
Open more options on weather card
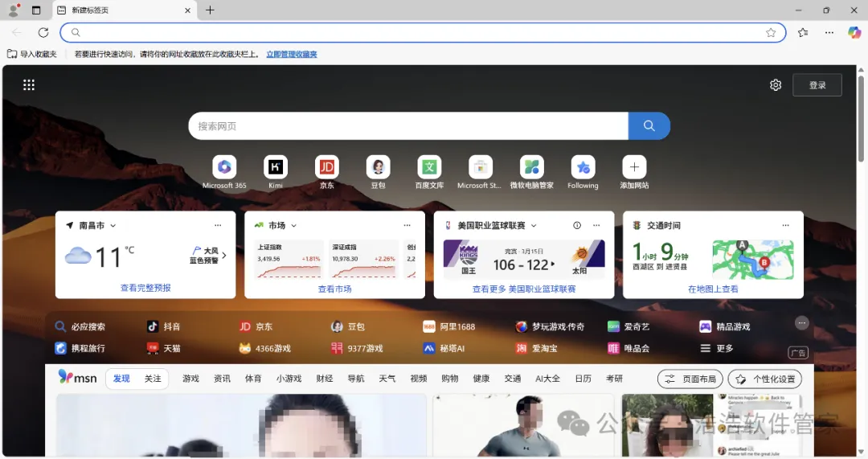218,225
